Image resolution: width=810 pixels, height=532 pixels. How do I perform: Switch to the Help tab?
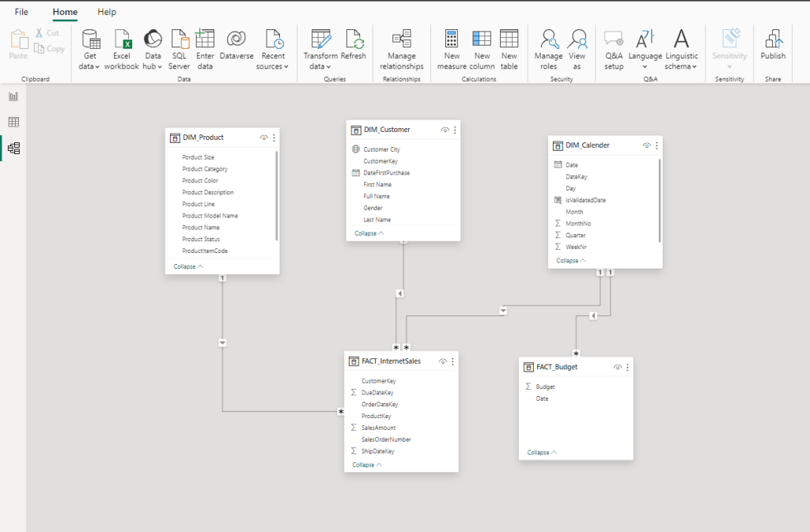pyautogui.click(x=107, y=12)
